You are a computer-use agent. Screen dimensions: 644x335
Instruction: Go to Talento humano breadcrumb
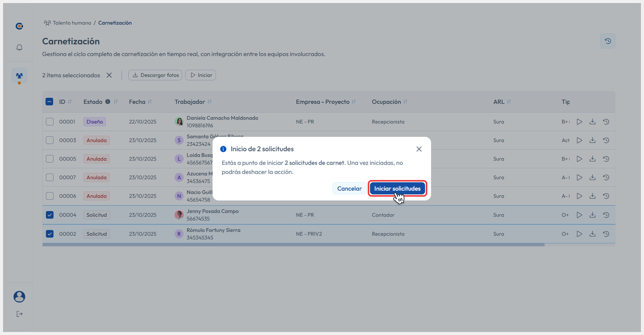[68, 23]
